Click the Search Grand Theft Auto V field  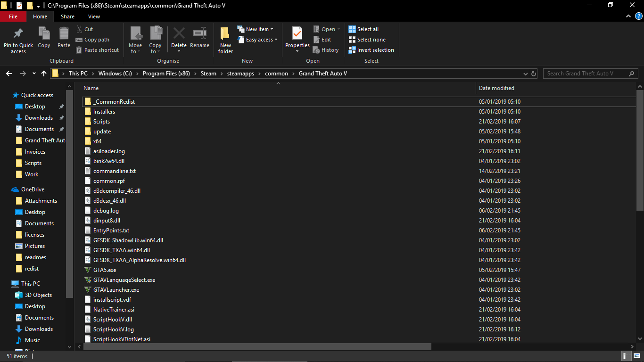pyautogui.click(x=586, y=74)
